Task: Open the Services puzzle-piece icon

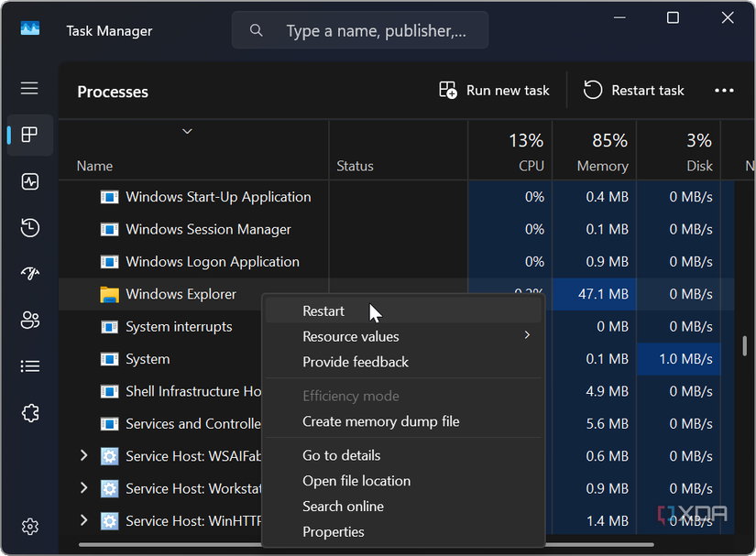Action: tap(29, 413)
